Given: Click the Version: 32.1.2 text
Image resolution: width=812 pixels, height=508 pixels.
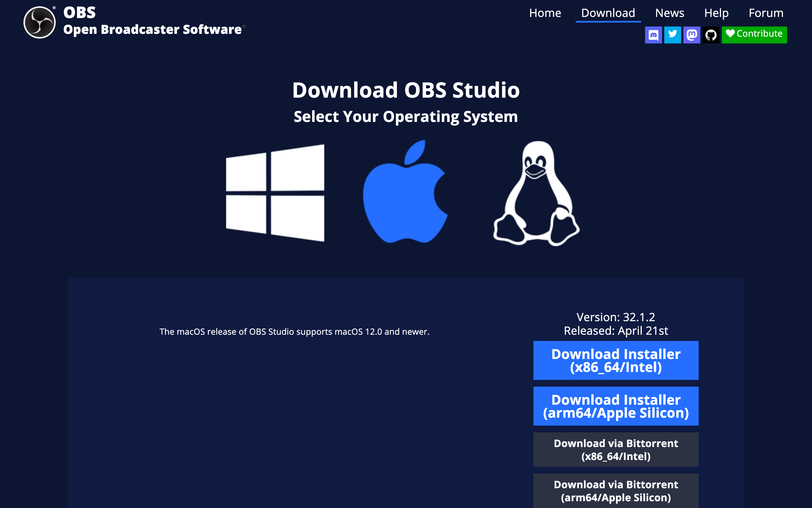Looking at the screenshot, I should 616,317.
